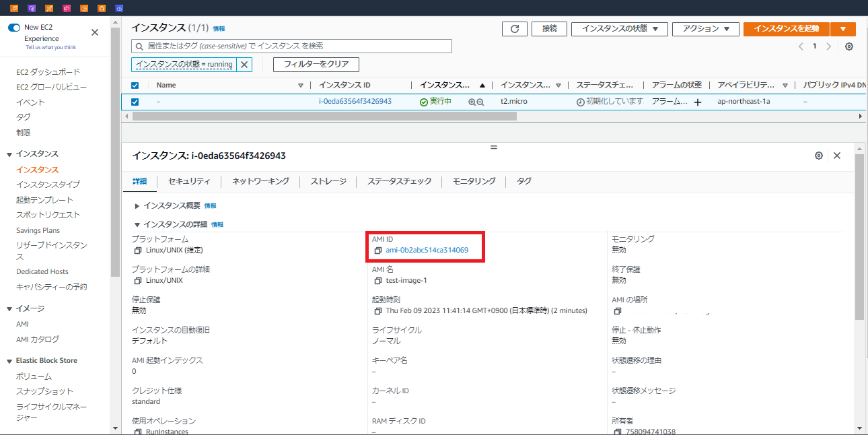Open the インスタンスの状態 dropdown
The width and height of the screenshot is (868, 435).
point(618,29)
